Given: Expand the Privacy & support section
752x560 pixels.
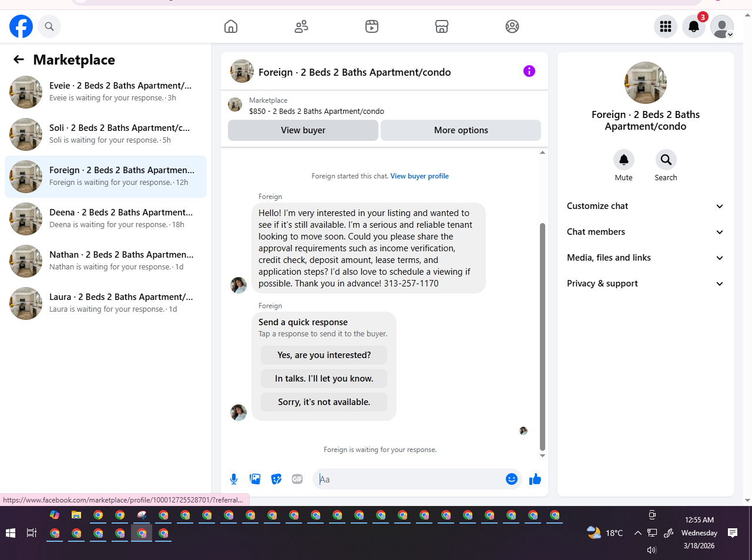Looking at the screenshot, I should click(x=646, y=284).
